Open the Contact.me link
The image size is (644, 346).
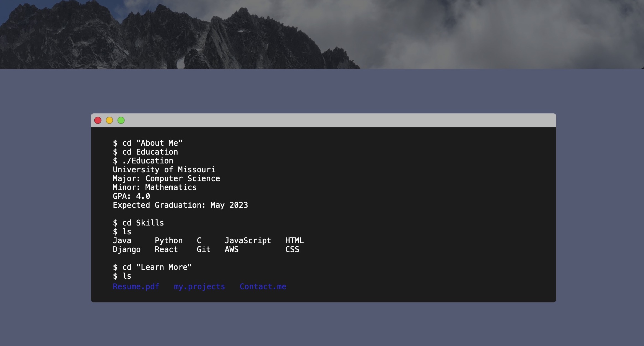click(x=263, y=286)
